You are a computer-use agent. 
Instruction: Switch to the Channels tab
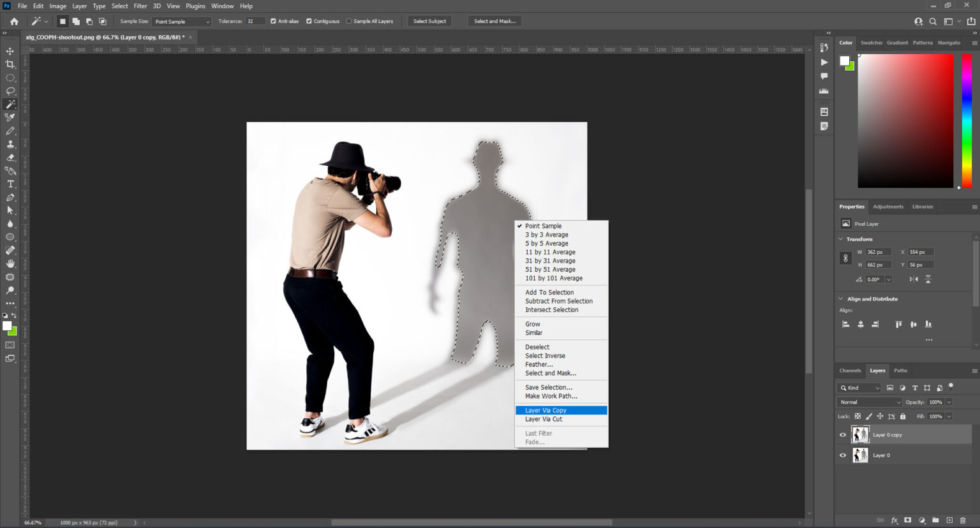coord(850,370)
